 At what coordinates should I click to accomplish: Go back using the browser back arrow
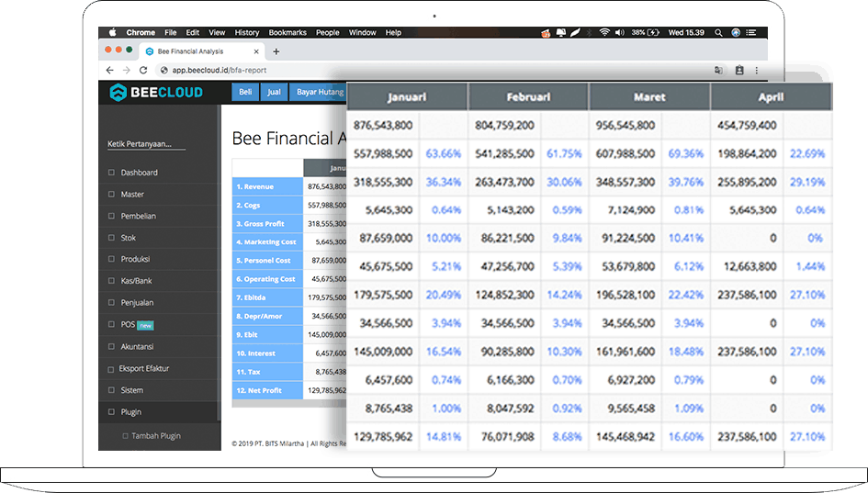click(110, 70)
